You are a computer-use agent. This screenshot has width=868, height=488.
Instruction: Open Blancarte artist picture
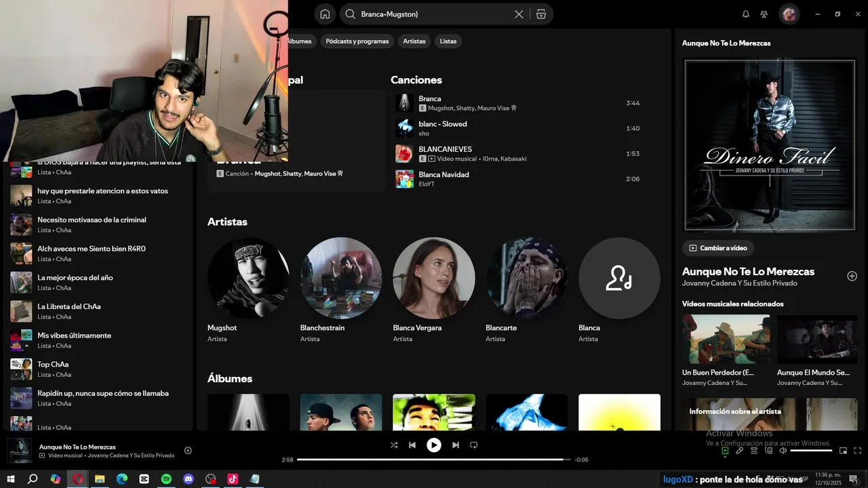(x=527, y=278)
